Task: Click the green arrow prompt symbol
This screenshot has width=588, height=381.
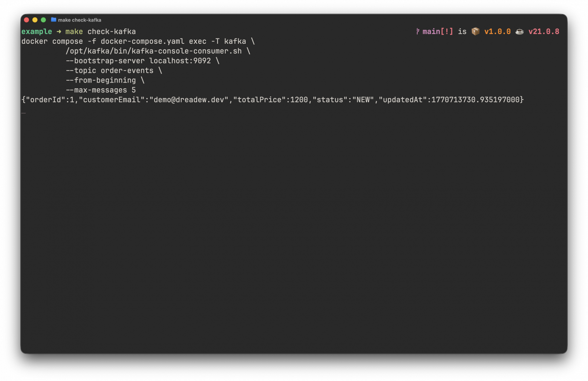Action: 59,32
